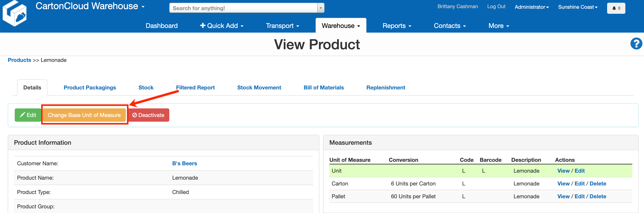Click the deactivate circle-slash icon
The image size is (644, 213).
135,115
